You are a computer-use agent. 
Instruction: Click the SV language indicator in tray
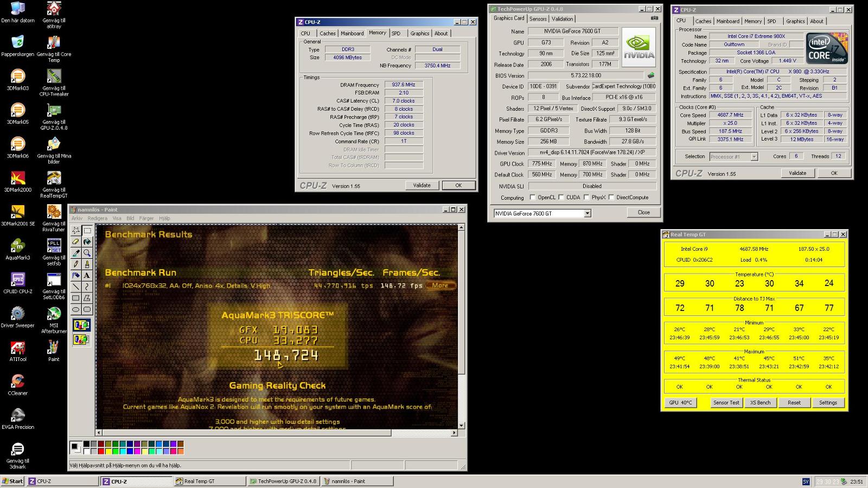[806, 481]
